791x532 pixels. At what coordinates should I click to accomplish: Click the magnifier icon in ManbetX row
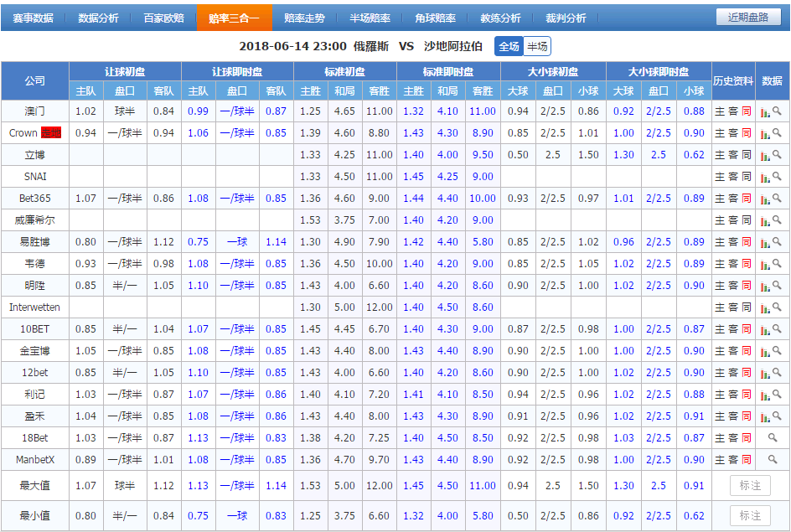(x=773, y=459)
